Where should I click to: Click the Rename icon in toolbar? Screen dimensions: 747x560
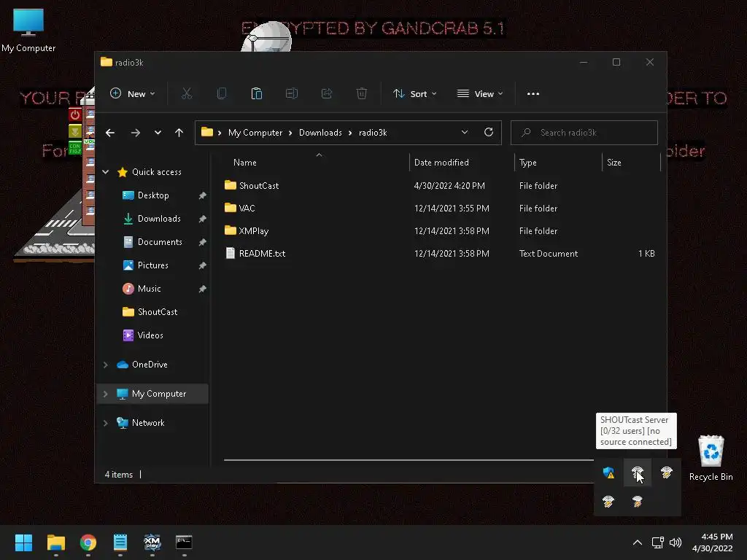click(292, 94)
